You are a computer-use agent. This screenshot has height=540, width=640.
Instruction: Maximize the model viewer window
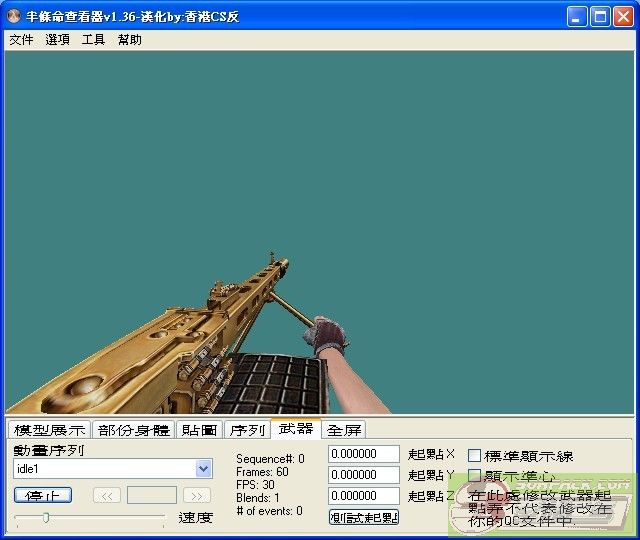coord(601,17)
